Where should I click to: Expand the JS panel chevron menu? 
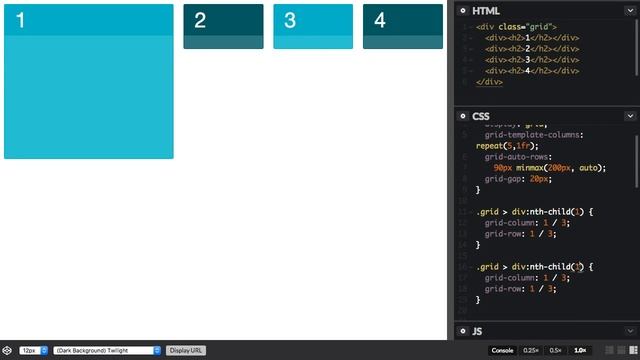tap(630, 331)
